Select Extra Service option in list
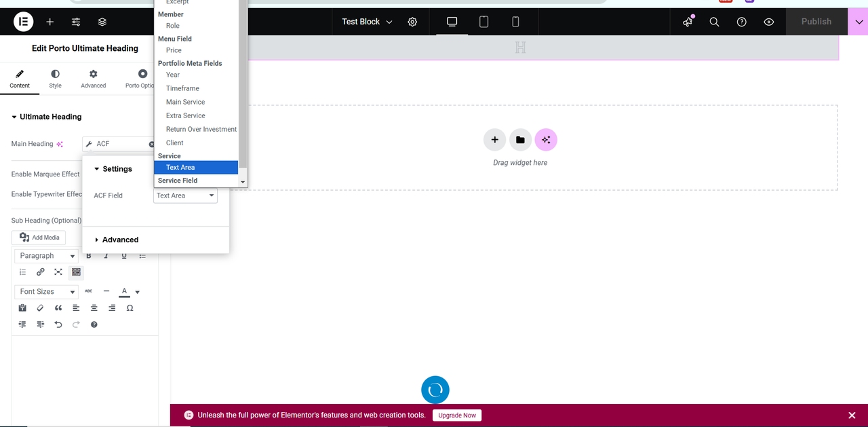The width and height of the screenshot is (868, 427). point(186,115)
